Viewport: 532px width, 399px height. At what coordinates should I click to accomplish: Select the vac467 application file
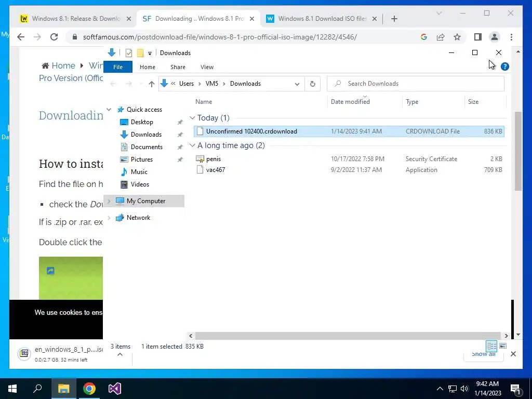tap(349, 170)
